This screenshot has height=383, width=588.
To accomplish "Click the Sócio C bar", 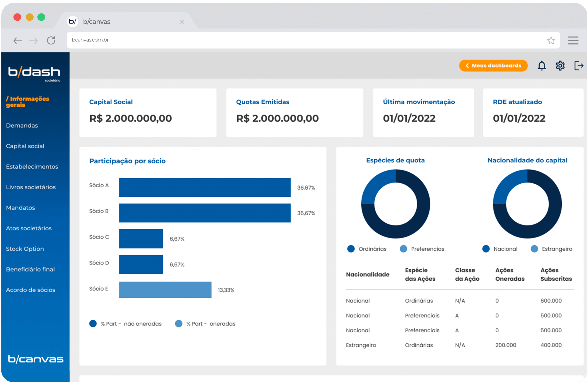I will tap(141, 239).
